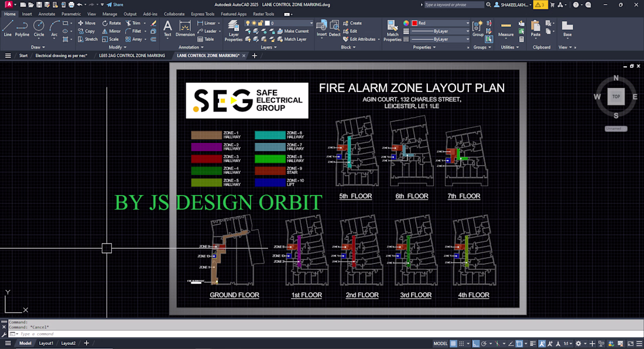Toggle isometric drafting in status bar

pos(497,344)
